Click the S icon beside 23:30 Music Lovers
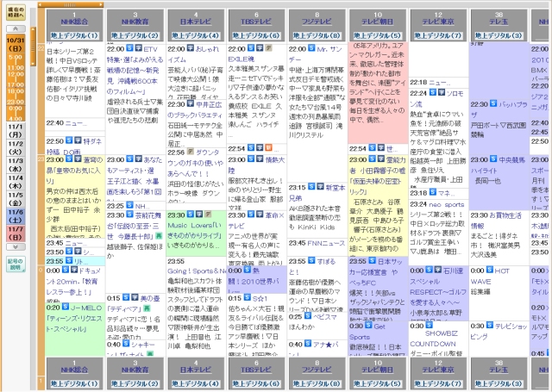 tap(190, 215)
